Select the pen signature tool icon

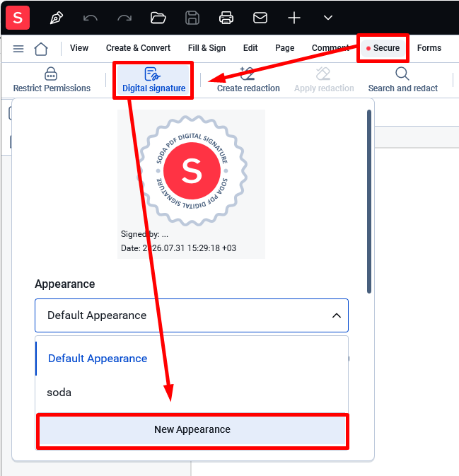(x=57, y=18)
